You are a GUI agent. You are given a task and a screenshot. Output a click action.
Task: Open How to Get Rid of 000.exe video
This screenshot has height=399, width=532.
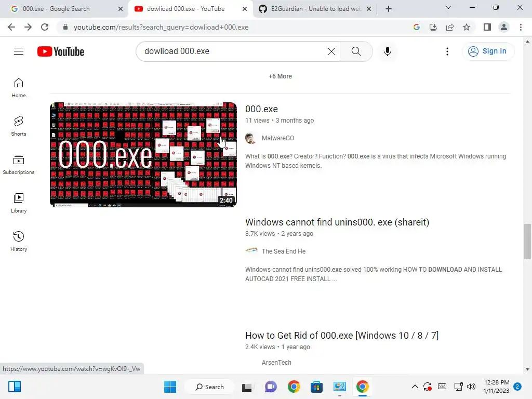coord(342,336)
